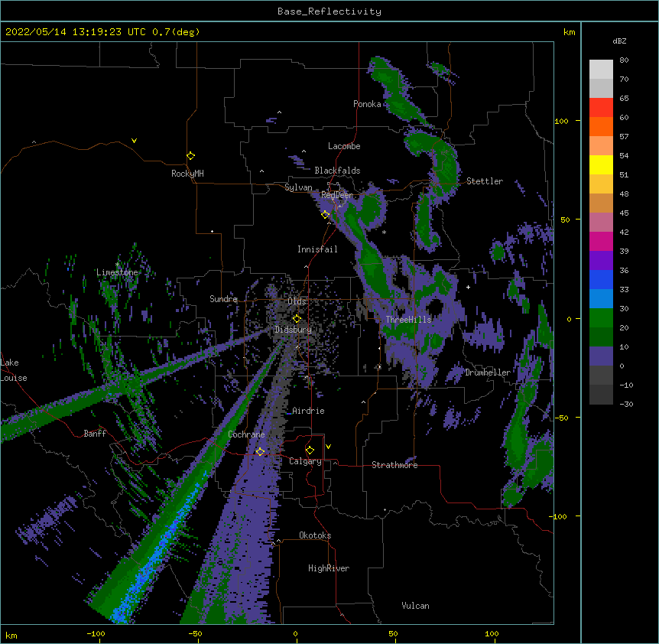
Task: Click the Base_Reflectivity title
Action: coord(329,11)
